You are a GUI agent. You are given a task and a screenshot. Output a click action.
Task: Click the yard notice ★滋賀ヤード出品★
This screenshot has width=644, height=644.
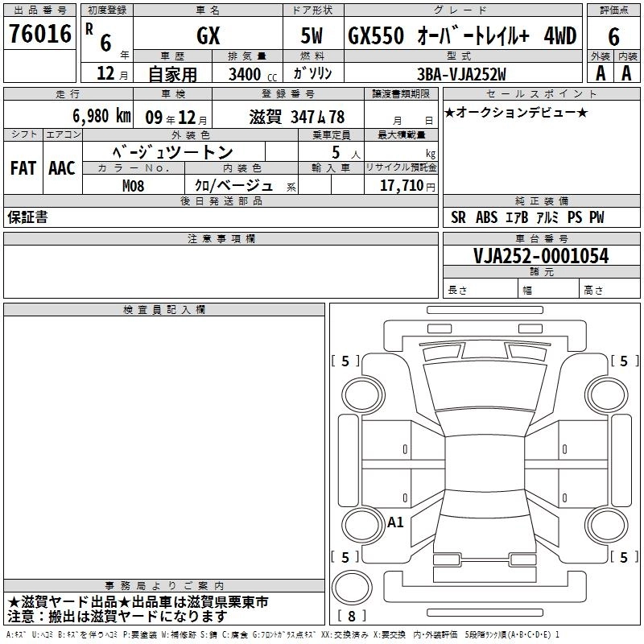(x=138, y=602)
